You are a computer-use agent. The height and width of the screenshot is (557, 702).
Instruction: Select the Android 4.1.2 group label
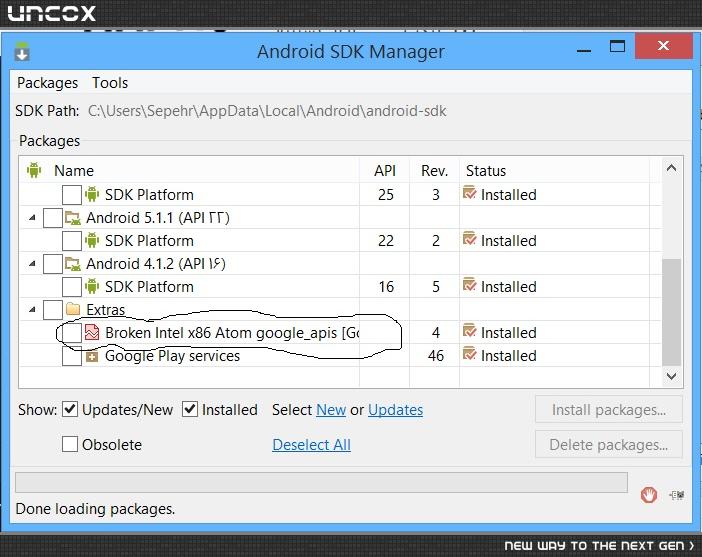point(156,264)
